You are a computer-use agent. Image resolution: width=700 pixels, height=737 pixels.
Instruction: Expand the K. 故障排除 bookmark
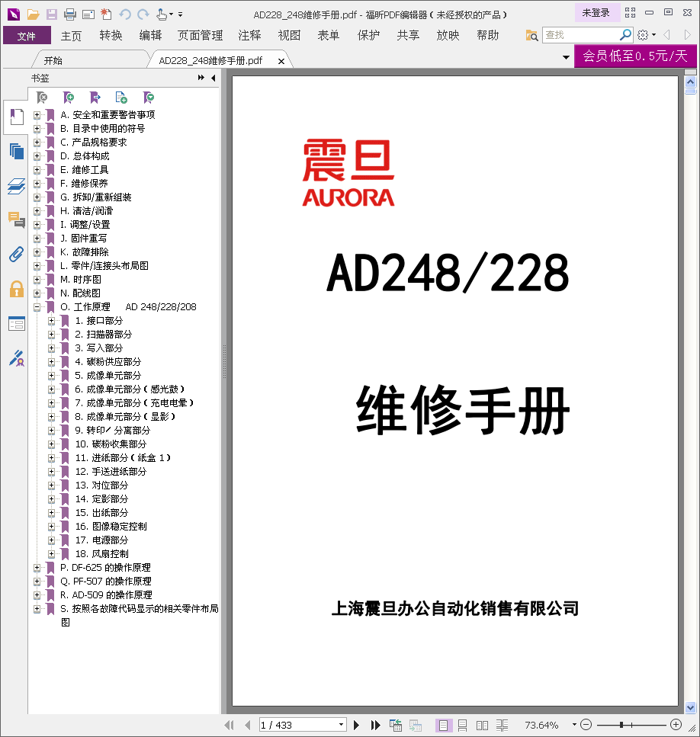click(37, 252)
